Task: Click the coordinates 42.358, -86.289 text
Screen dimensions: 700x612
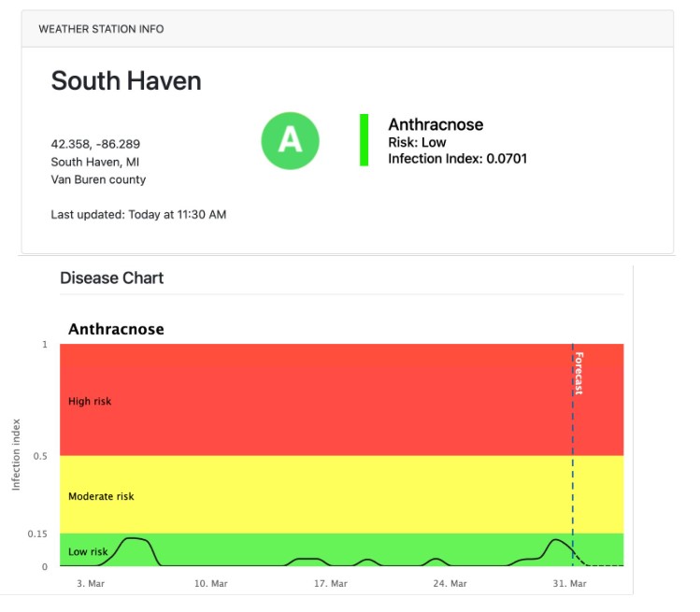Action: [x=95, y=144]
